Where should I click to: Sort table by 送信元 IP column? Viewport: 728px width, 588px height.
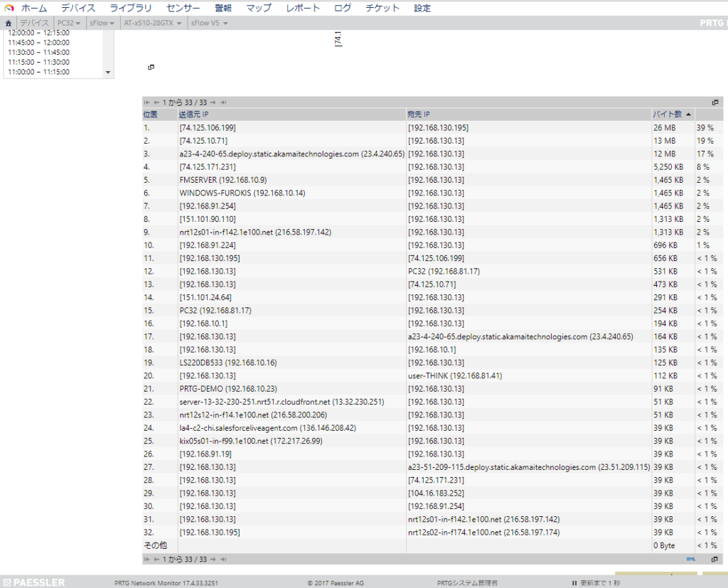pyautogui.click(x=193, y=114)
